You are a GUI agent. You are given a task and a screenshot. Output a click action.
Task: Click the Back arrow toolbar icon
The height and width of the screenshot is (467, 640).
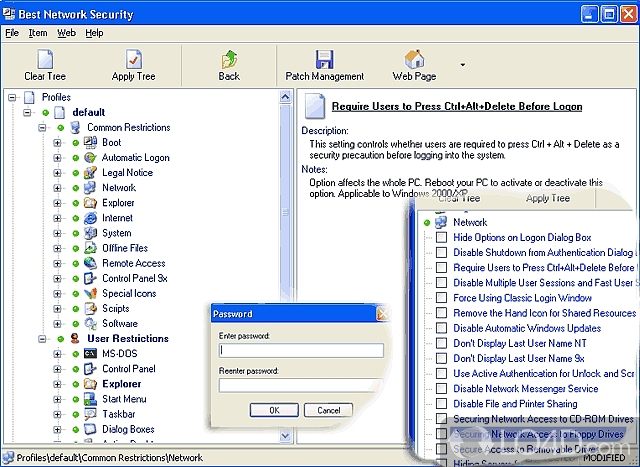point(229,60)
